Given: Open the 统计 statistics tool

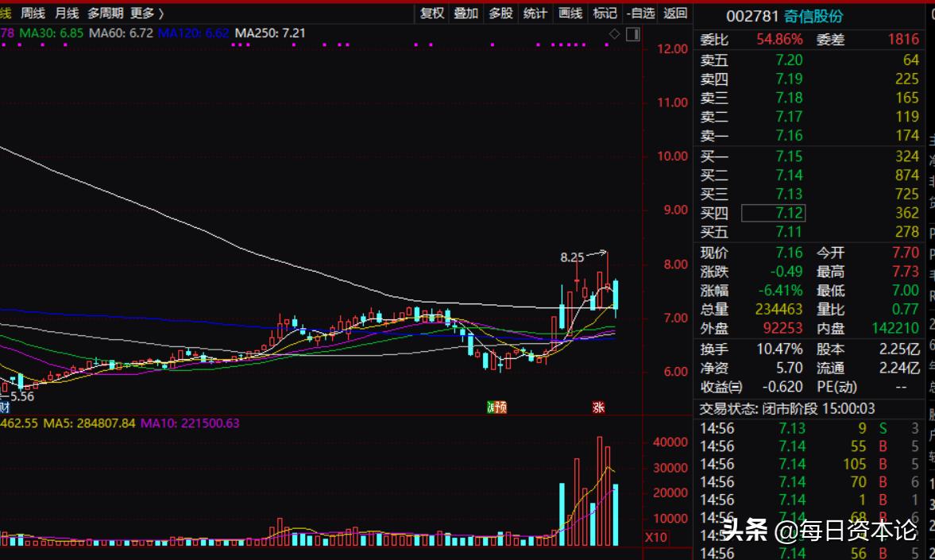Looking at the screenshot, I should tap(535, 14).
